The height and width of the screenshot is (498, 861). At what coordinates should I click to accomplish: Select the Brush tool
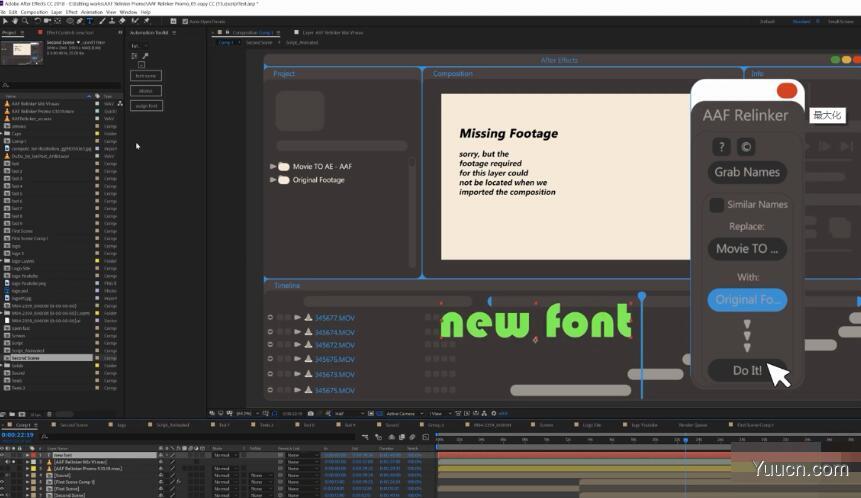(102, 21)
